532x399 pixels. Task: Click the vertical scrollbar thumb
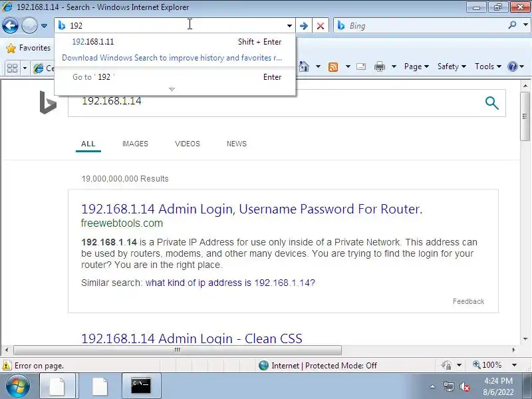coord(525,116)
